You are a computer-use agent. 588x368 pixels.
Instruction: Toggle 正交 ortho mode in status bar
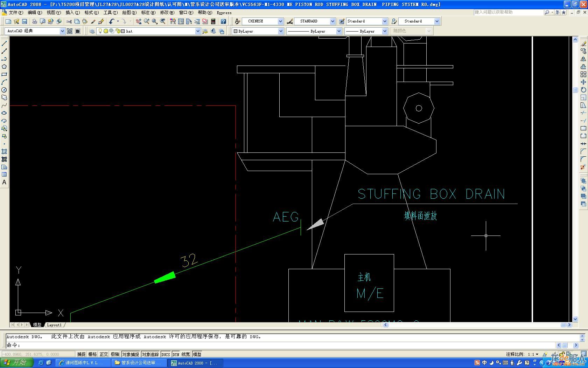(x=104, y=354)
